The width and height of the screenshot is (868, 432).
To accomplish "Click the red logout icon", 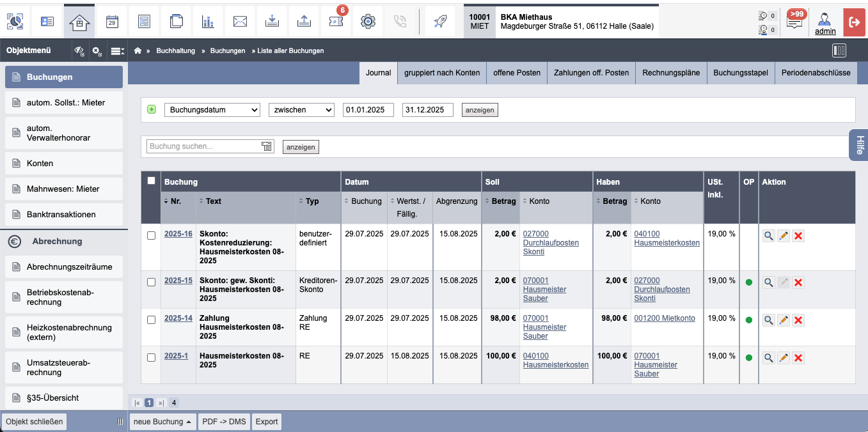I will pos(854,22).
